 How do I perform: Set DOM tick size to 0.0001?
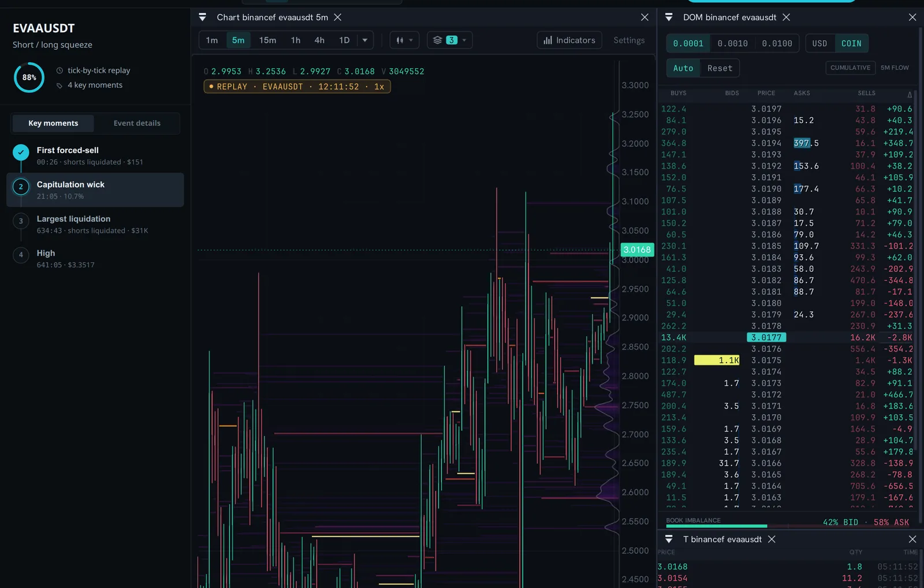point(688,43)
